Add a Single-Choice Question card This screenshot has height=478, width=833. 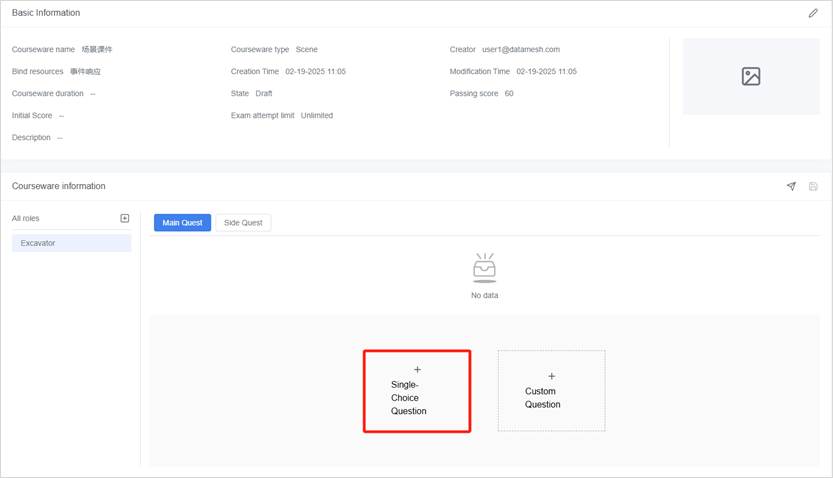click(x=417, y=391)
